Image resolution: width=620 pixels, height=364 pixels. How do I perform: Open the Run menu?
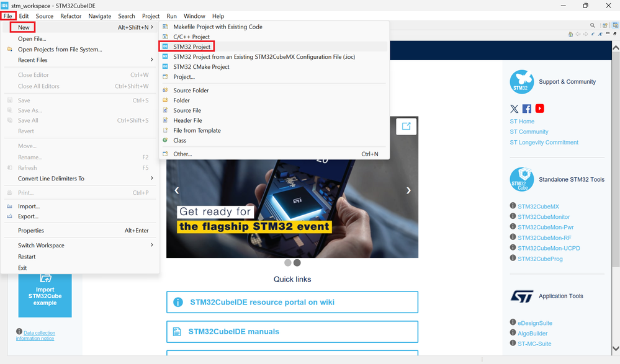[x=172, y=16]
